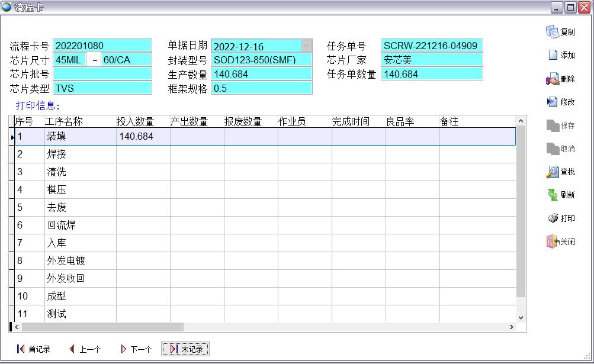The height and width of the screenshot is (364, 594).
Task: Expand the 单据日期 date dropdown
Action: point(306,46)
